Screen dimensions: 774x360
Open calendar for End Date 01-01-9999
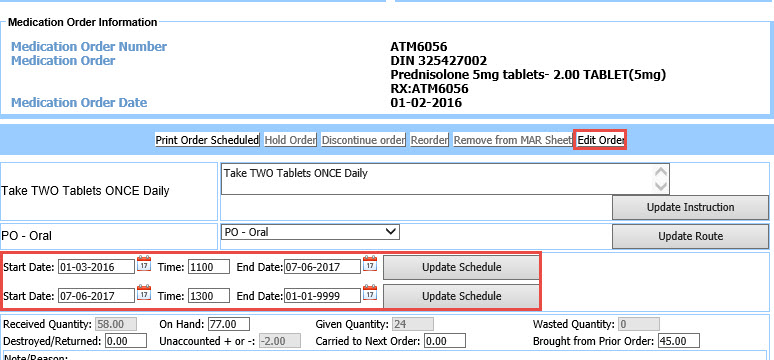point(370,292)
